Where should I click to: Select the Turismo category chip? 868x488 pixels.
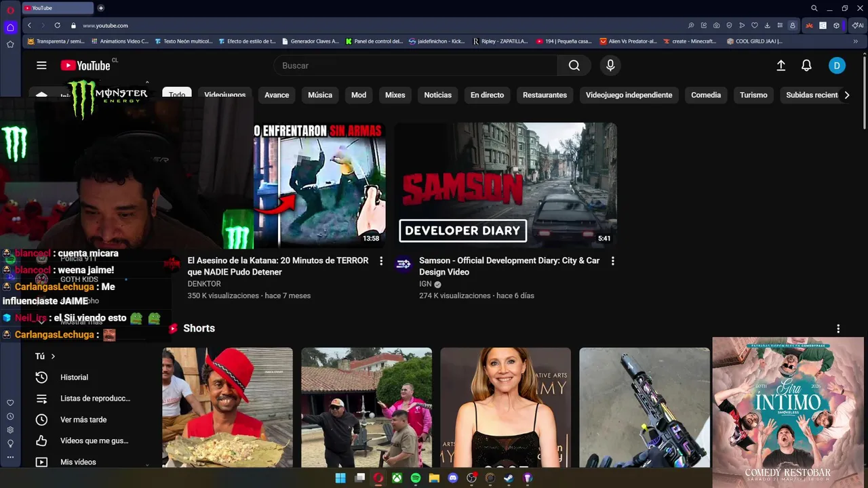pyautogui.click(x=753, y=95)
